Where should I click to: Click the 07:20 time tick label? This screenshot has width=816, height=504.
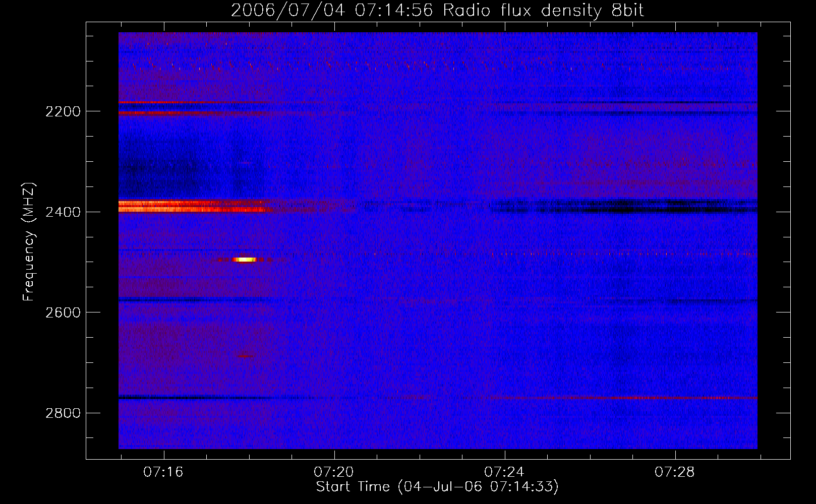tap(334, 472)
